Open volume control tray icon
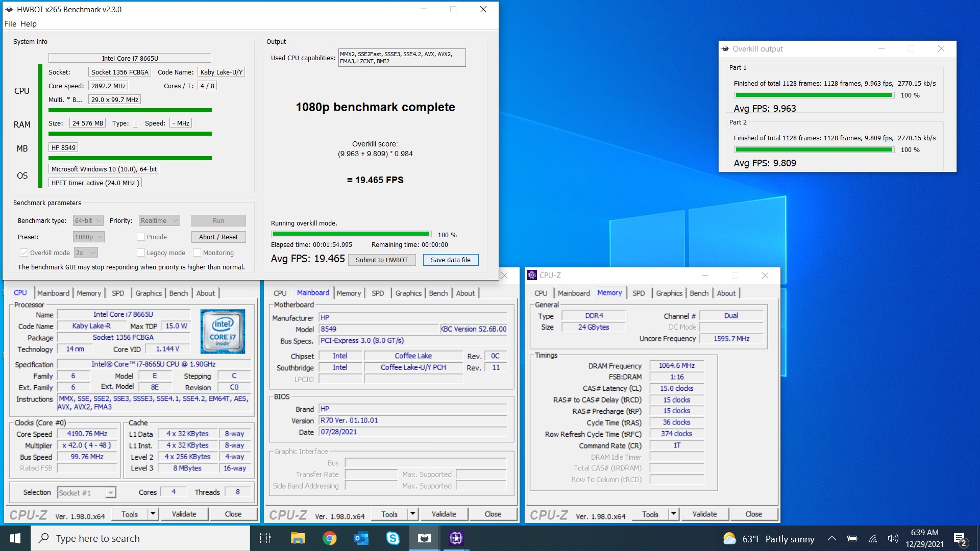This screenshot has height=551, width=980. (893, 538)
